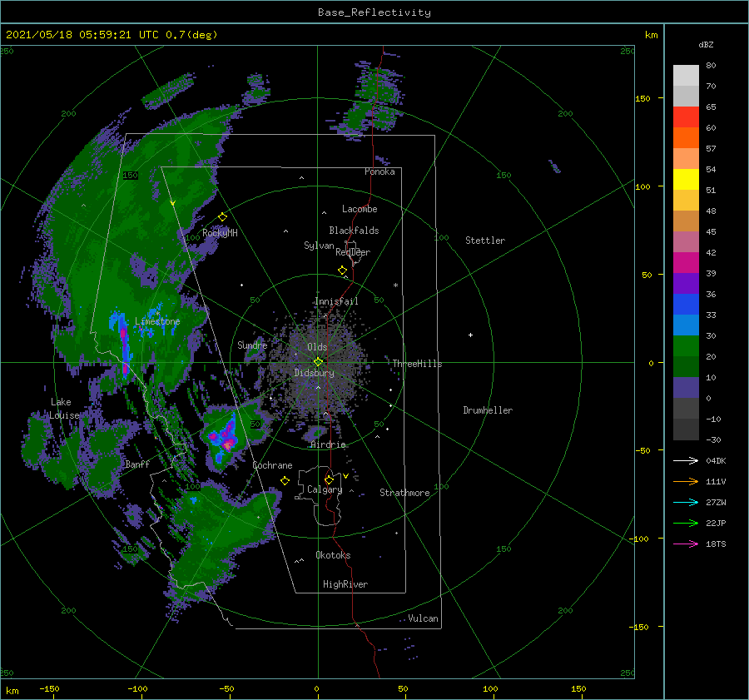Pick the red 60 dBZ color swatch

click(x=686, y=117)
